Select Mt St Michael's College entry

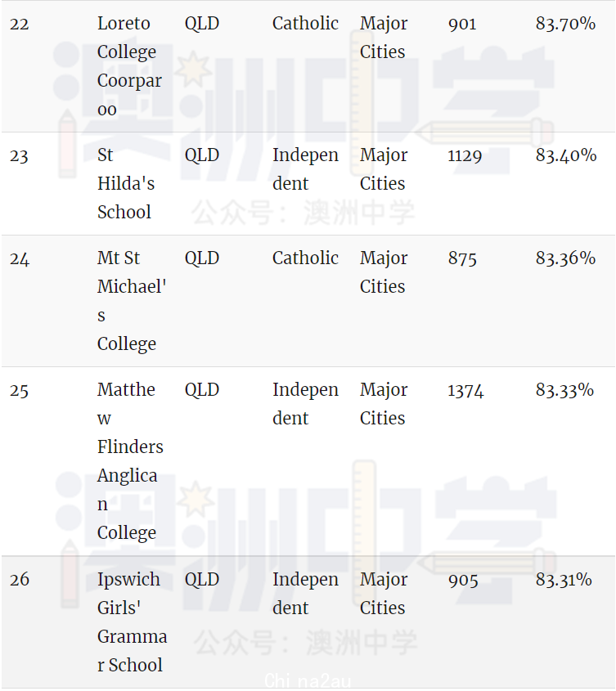coord(132,301)
